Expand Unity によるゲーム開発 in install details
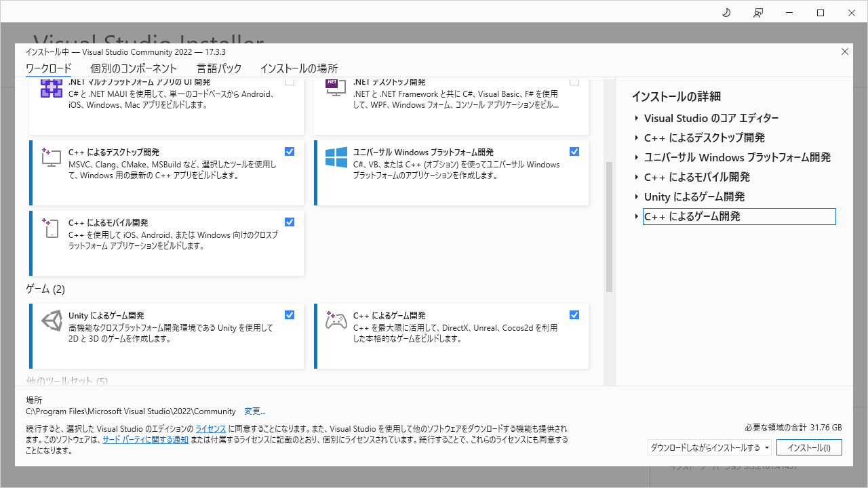 [x=637, y=197]
